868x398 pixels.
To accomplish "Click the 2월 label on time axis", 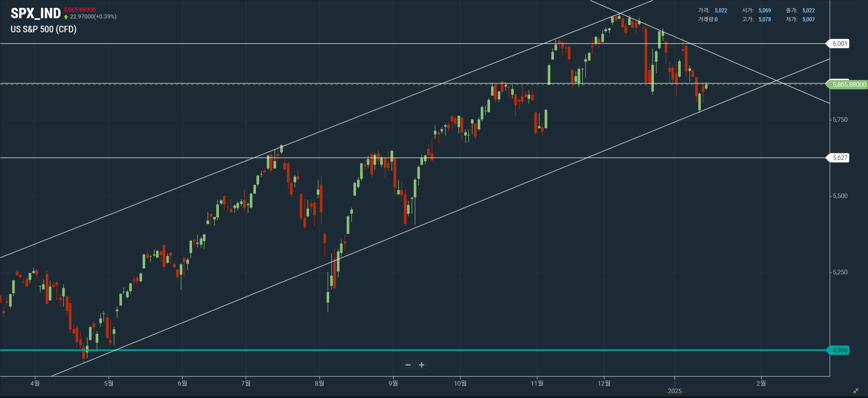I will 761,383.
